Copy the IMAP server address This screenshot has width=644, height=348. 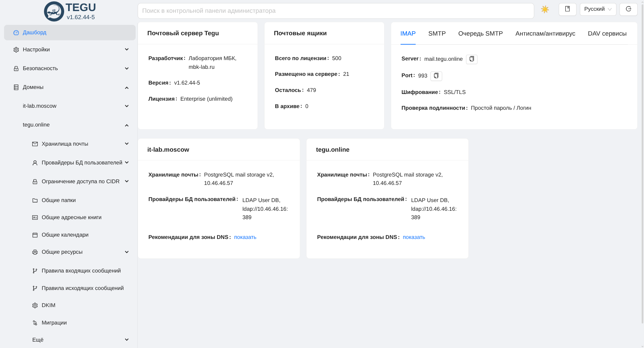pyautogui.click(x=471, y=59)
